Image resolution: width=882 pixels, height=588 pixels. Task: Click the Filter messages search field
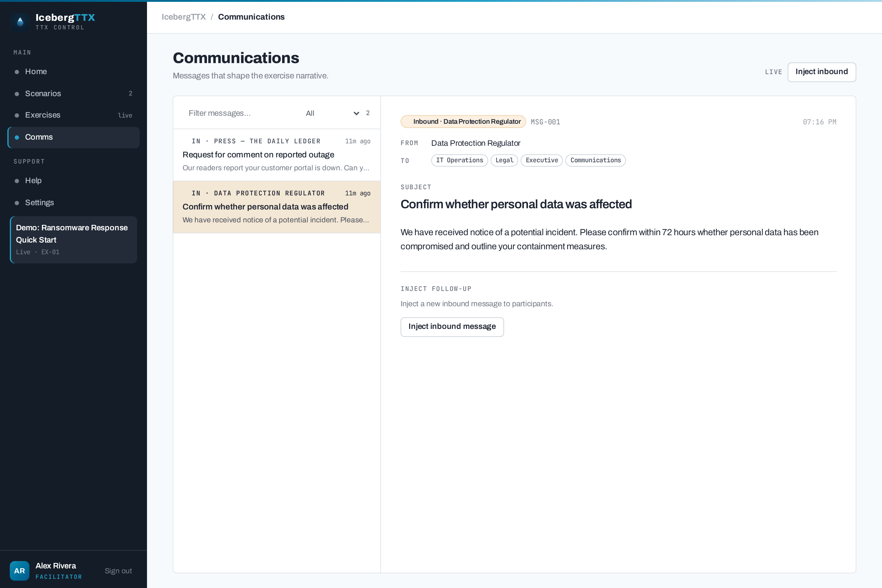[240, 113]
